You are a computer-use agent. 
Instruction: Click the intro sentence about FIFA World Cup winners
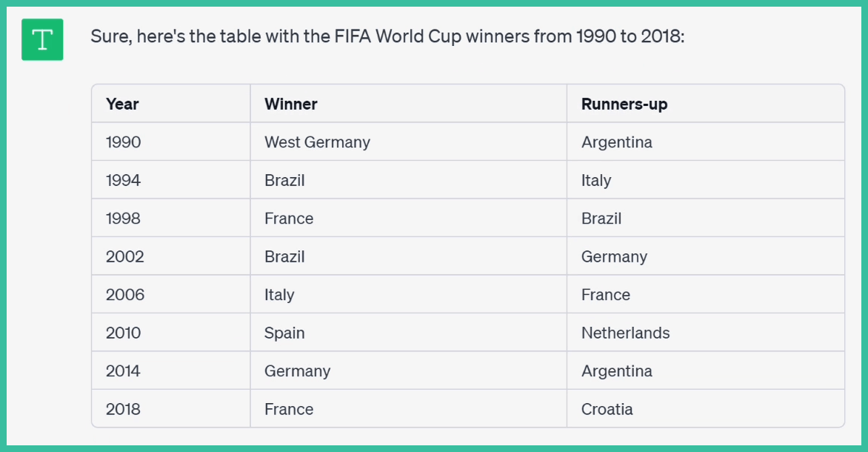(387, 36)
